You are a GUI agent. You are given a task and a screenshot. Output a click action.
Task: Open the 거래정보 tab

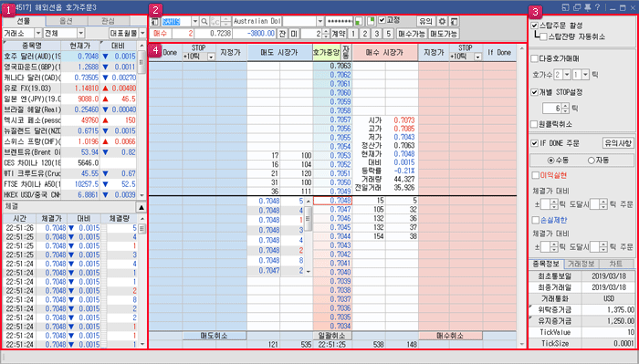(581, 264)
